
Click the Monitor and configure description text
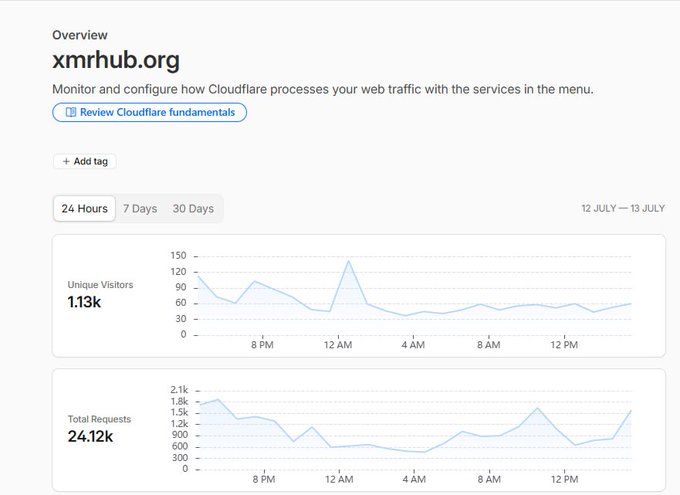click(x=323, y=89)
